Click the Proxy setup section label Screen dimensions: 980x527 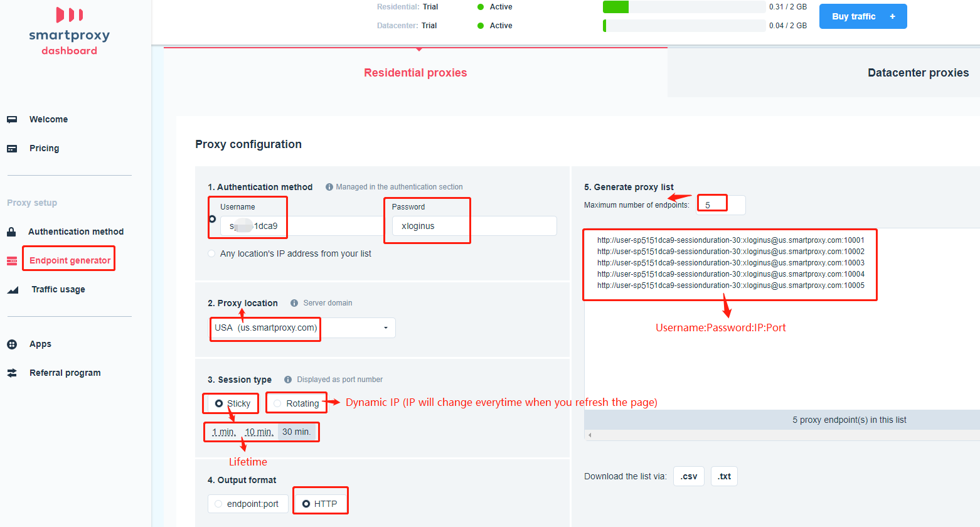(x=32, y=203)
